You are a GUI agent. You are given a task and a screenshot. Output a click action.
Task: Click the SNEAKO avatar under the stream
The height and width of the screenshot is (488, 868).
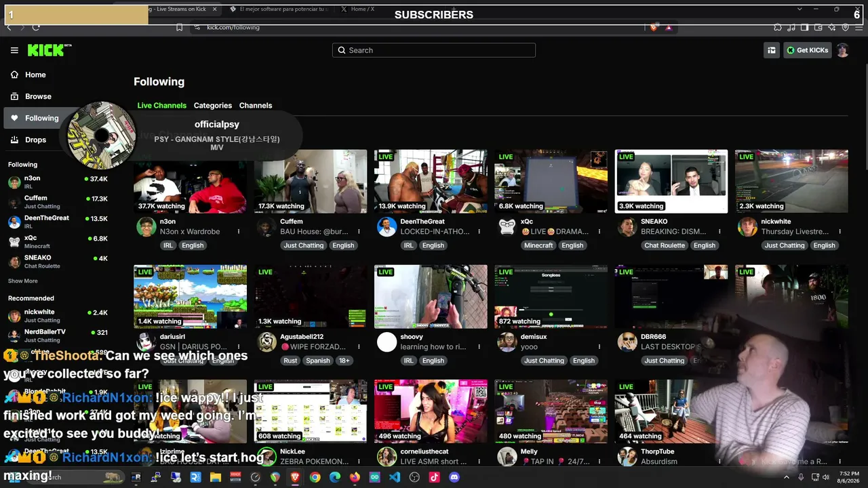(627, 227)
